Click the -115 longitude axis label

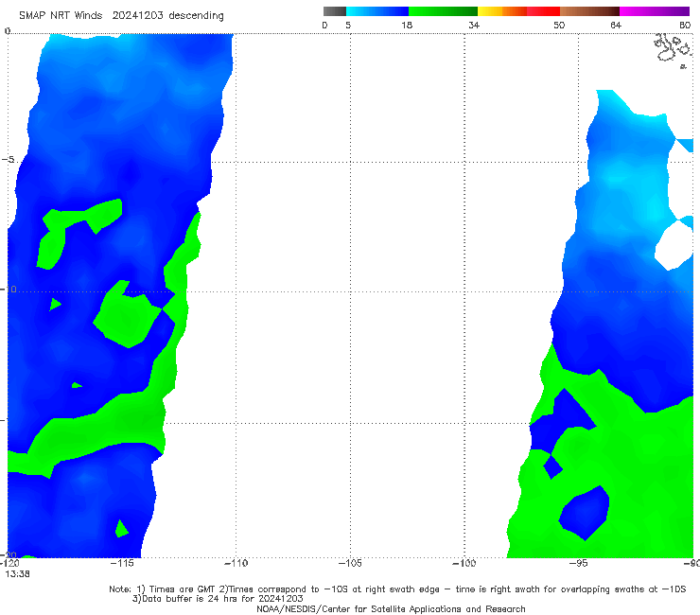[x=122, y=563]
